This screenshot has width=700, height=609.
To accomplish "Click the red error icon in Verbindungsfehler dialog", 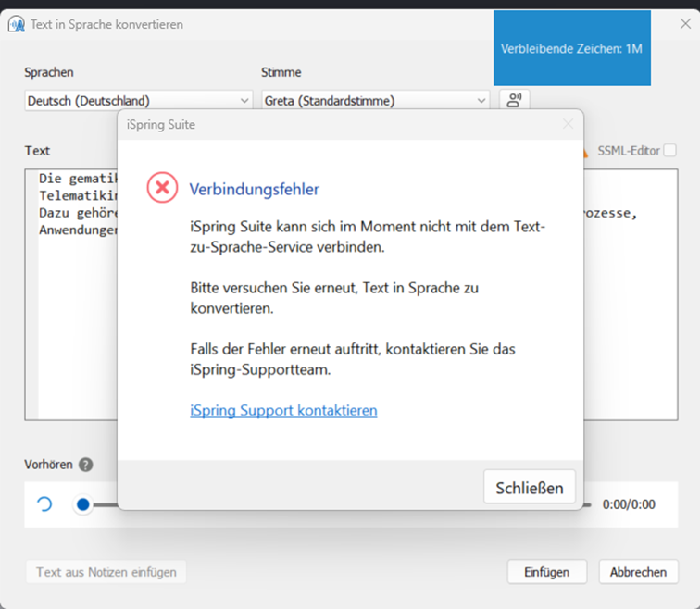I will click(x=163, y=187).
